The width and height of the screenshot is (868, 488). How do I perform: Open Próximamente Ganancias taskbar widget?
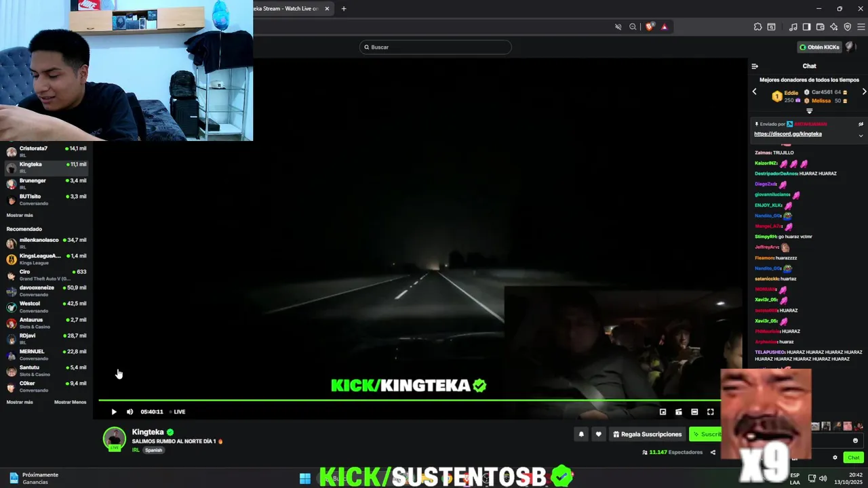pyautogui.click(x=34, y=478)
